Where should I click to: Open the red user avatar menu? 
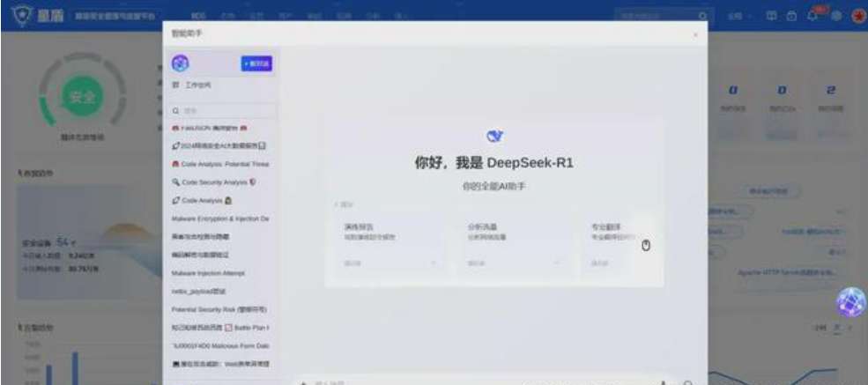tap(858, 16)
